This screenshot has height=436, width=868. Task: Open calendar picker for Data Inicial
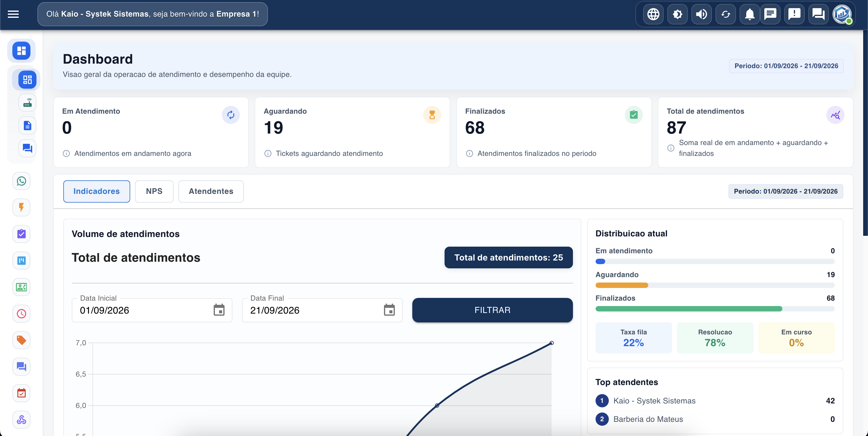[x=219, y=310]
